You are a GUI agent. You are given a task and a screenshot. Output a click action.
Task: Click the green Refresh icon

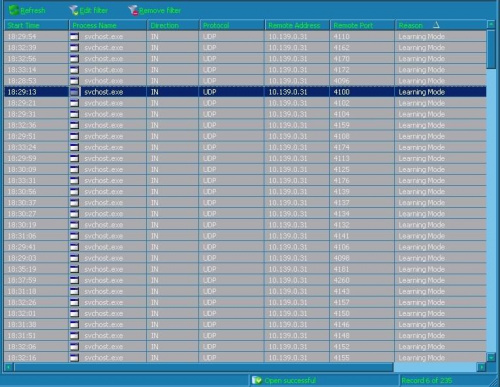coord(14,10)
